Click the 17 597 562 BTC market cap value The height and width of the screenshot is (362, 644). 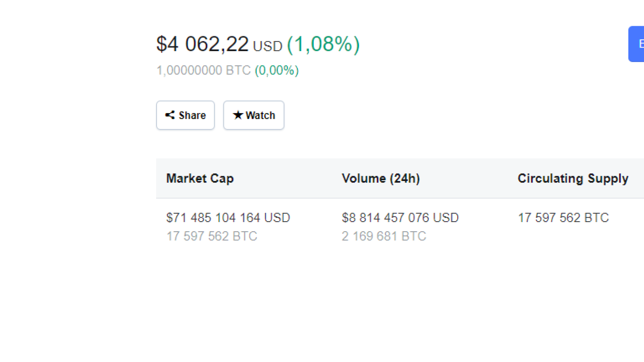212,236
